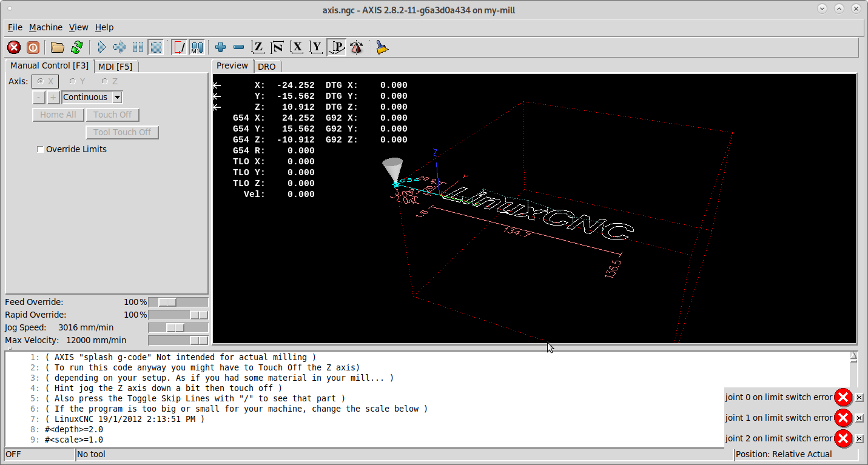This screenshot has height=465, width=868.
Task: Toggle skip lines with slash icon
Action: coord(180,47)
